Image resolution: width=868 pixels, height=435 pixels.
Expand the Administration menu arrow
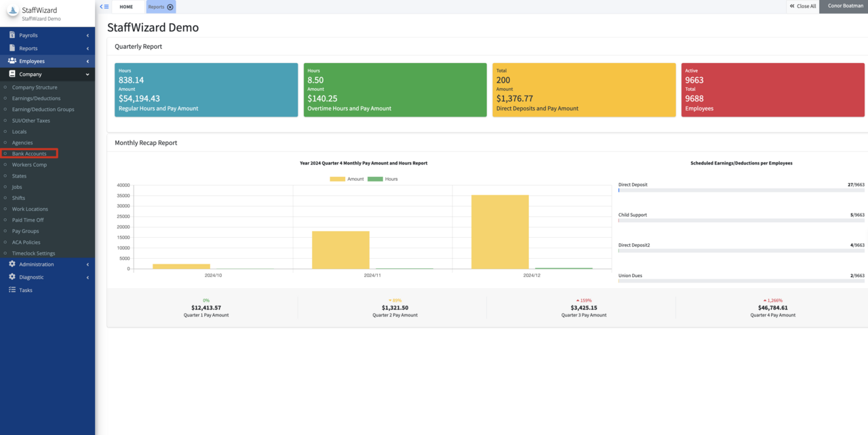pyautogui.click(x=87, y=264)
